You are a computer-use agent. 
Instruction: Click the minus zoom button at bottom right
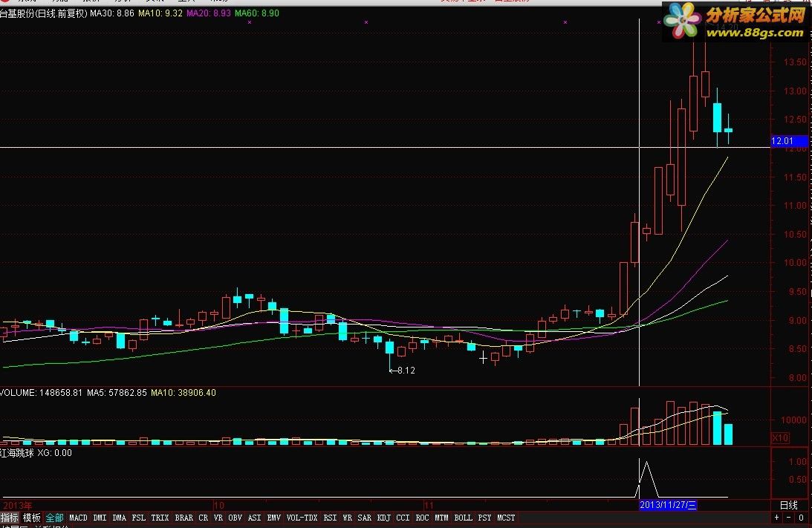(789, 518)
